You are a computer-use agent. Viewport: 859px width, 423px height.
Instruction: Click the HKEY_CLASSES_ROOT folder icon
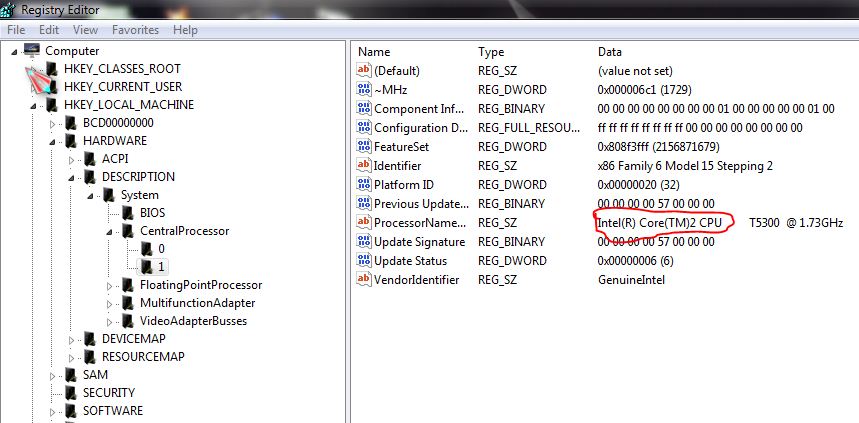tap(51, 68)
